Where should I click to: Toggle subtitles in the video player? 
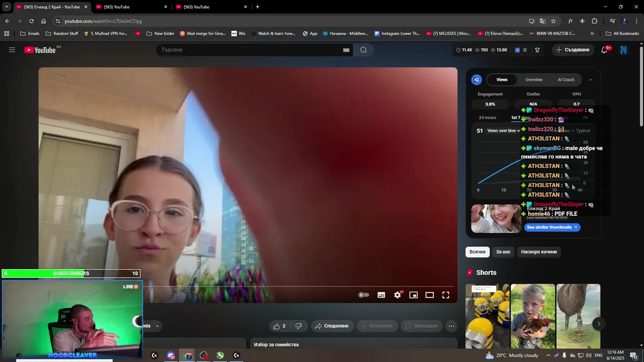click(x=381, y=295)
